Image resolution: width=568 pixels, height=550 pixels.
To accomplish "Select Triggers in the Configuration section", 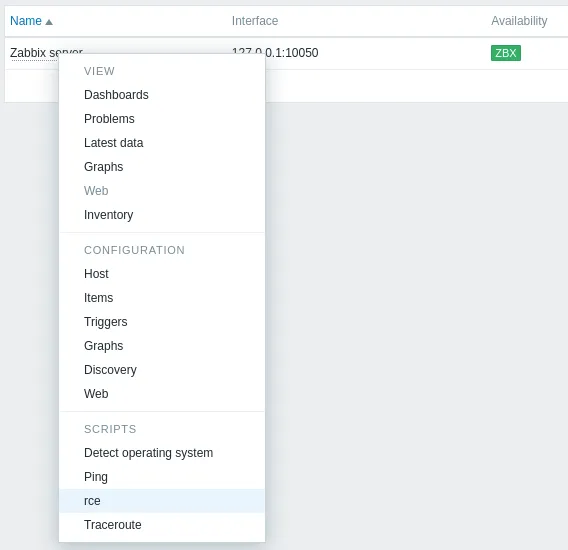I will click(106, 322).
